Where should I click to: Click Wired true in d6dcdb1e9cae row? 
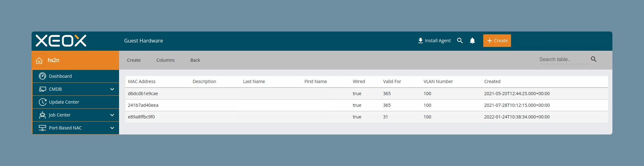(357, 94)
